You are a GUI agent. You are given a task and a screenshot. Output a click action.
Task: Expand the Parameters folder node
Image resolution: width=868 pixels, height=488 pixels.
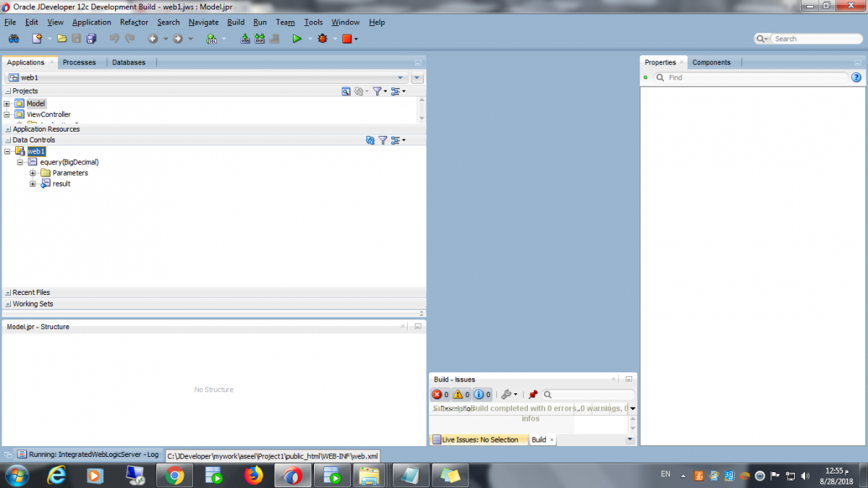[x=33, y=174]
